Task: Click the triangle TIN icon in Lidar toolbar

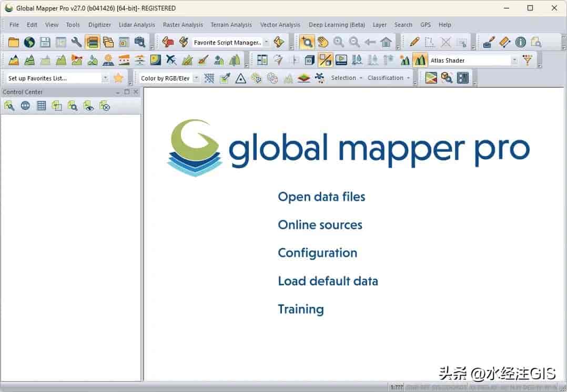Action: pos(240,78)
